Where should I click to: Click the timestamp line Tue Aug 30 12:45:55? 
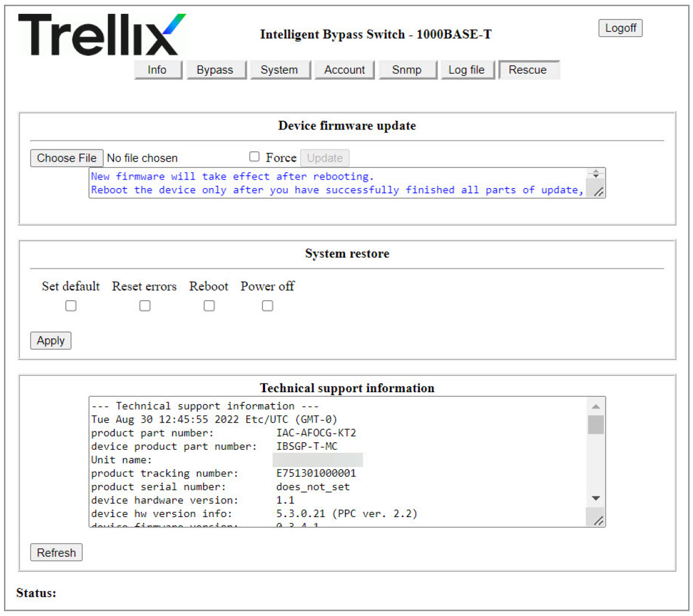tap(214, 419)
